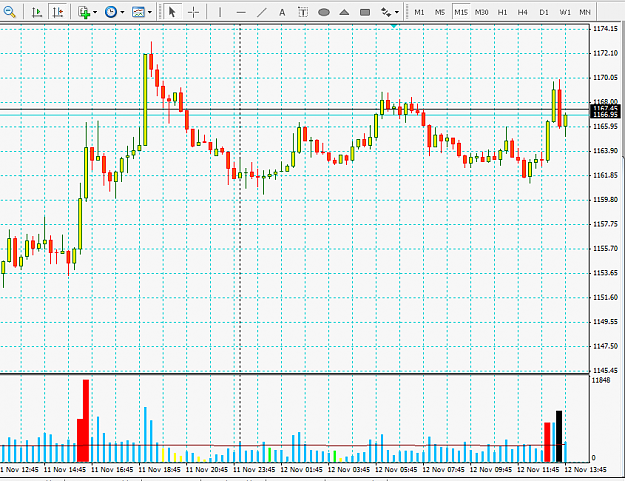Toggle the Auto Scroll chart button

click(x=37, y=12)
